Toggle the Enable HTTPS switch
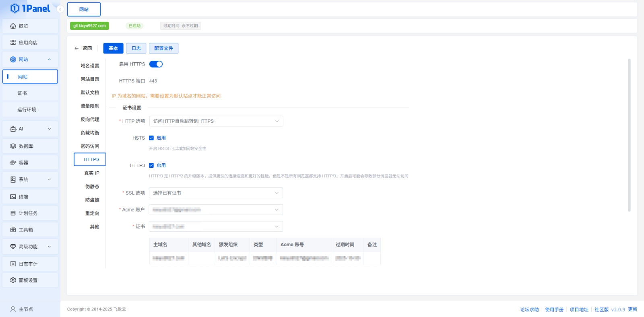 156,64
